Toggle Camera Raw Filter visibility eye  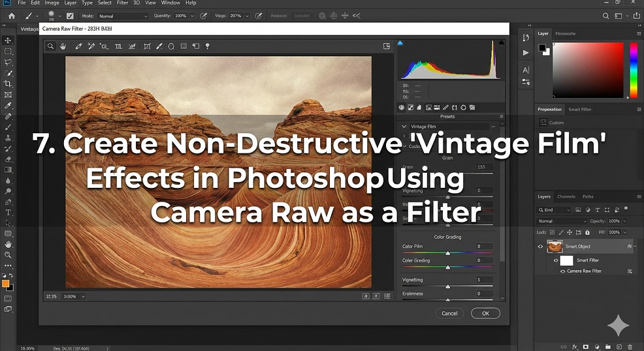562,271
